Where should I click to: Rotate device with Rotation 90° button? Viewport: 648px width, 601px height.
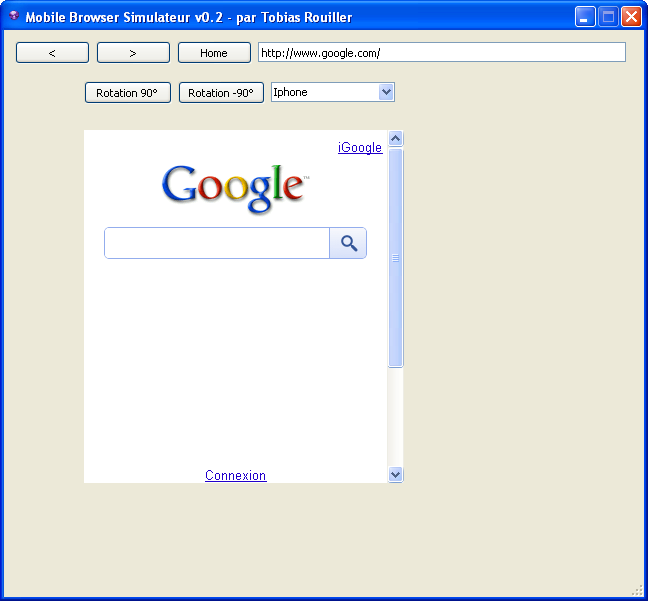[128, 93]
